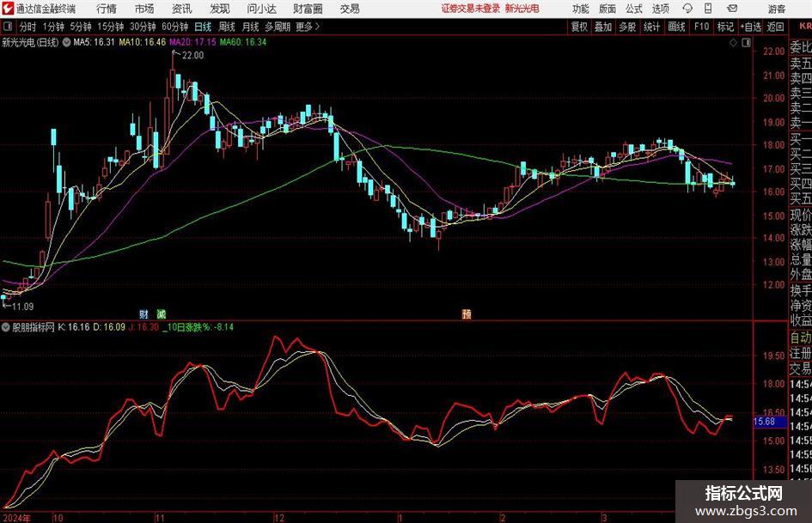Image resolution: width=812 pixels, height=523 pixels.
Task: Open the mobile phone icon
Action: (707, 9)
